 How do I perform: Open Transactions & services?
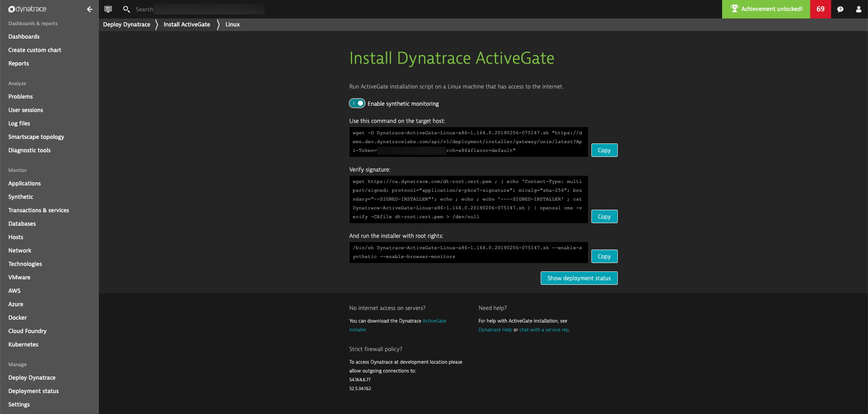pyautogui.click(x=39, y=210)
